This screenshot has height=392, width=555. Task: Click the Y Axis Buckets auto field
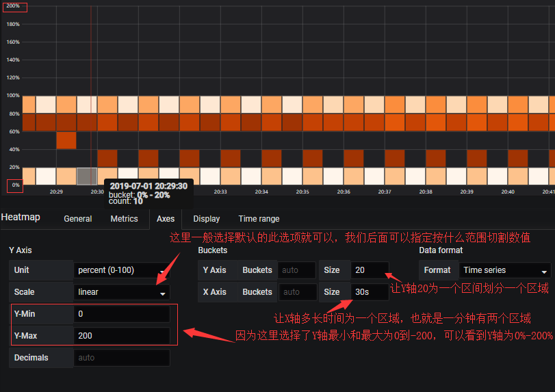coord(296,270)
